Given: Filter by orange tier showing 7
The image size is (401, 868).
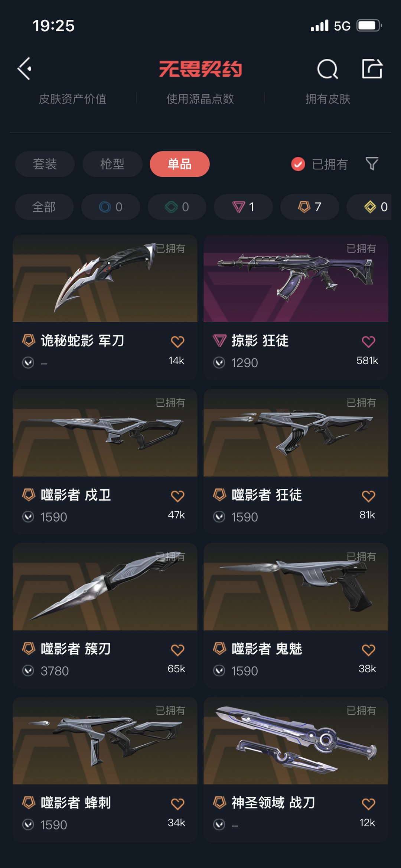Looking at the screenshot, I should point(310,207).
